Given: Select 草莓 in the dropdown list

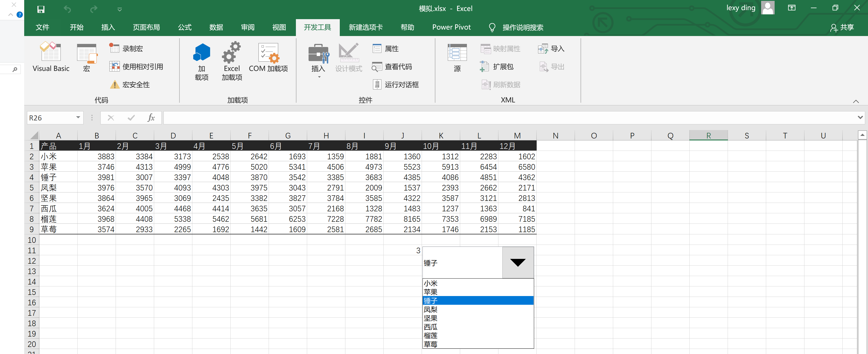Looking at the screenshot, I should tap(478, 344).
